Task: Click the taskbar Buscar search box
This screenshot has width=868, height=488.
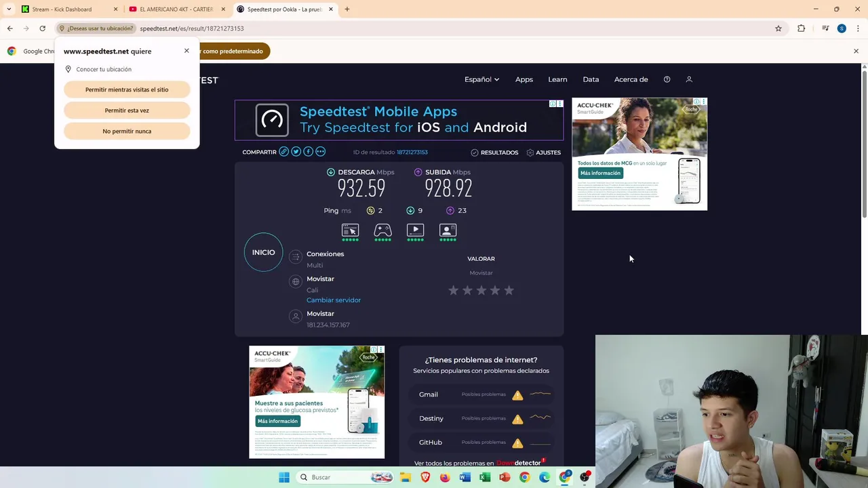Action: pyautogui.click(x=346, y=477)
